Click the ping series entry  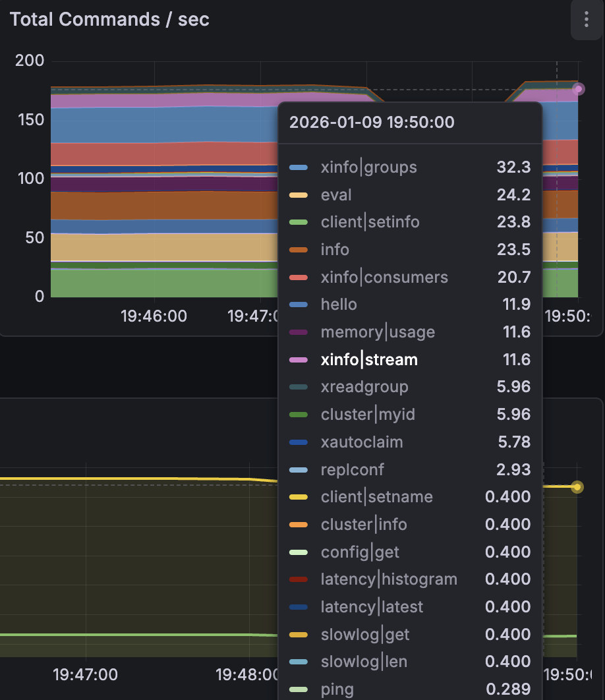click(x=337, y=689)
